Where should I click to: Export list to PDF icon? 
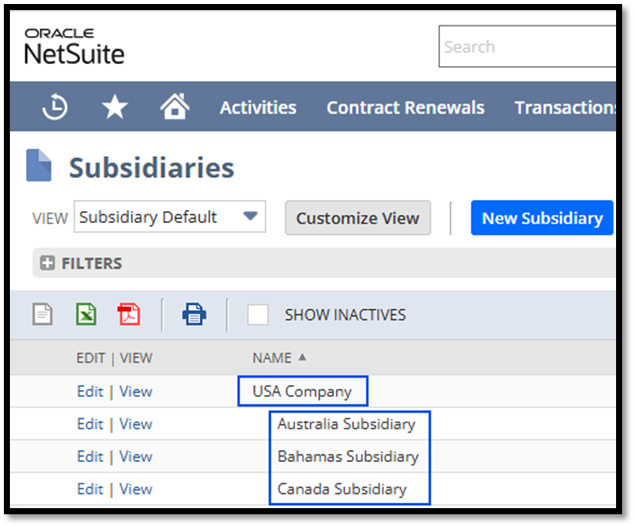click(129, 314)
